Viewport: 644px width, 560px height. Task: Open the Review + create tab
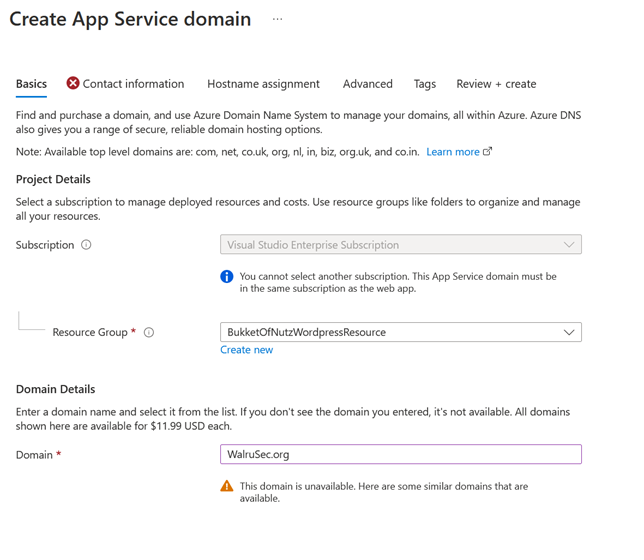click(496, 84)
